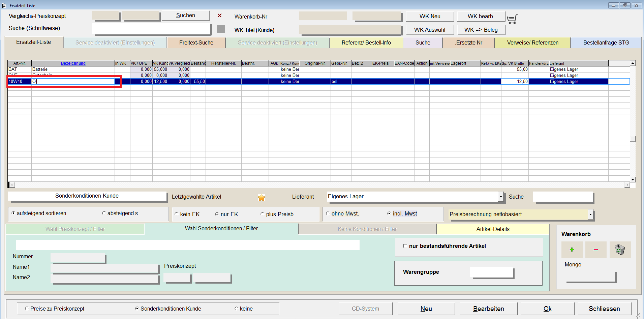Open the Preisberechnung nettobasiert dropdown
The width and height of the screenshot is (644, 319).
pos(590,214)
